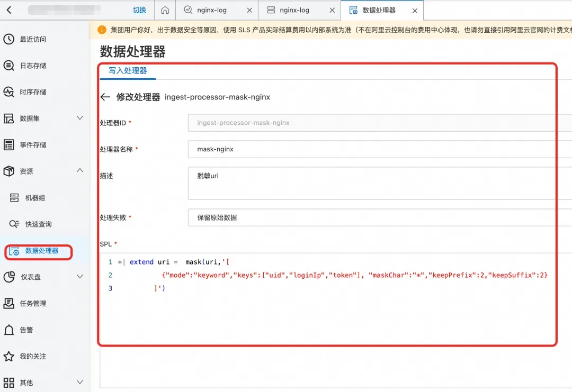Open 告警 bell icon
Viewport: 572px width, 392px height.
click(9, 330)
